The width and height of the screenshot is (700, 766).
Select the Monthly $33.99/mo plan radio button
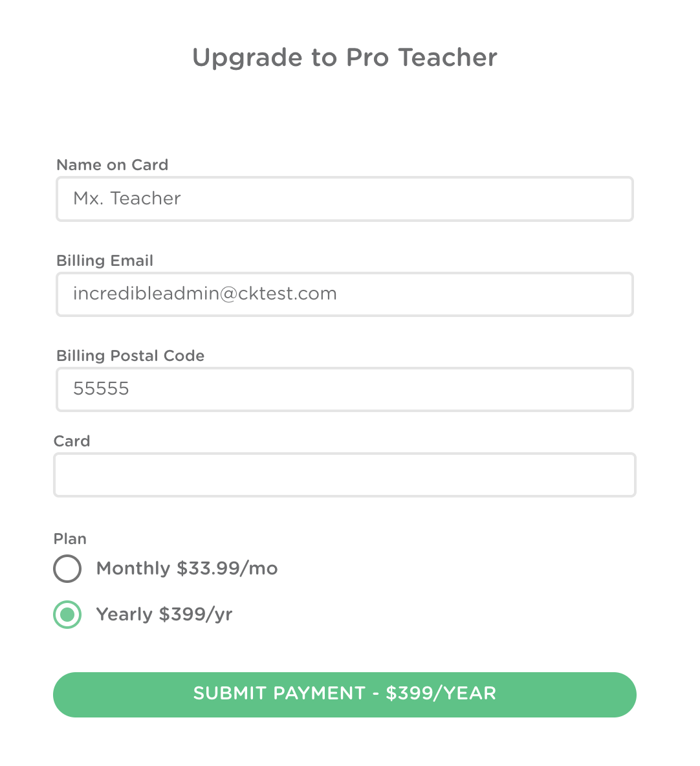(x=67, y=569)
